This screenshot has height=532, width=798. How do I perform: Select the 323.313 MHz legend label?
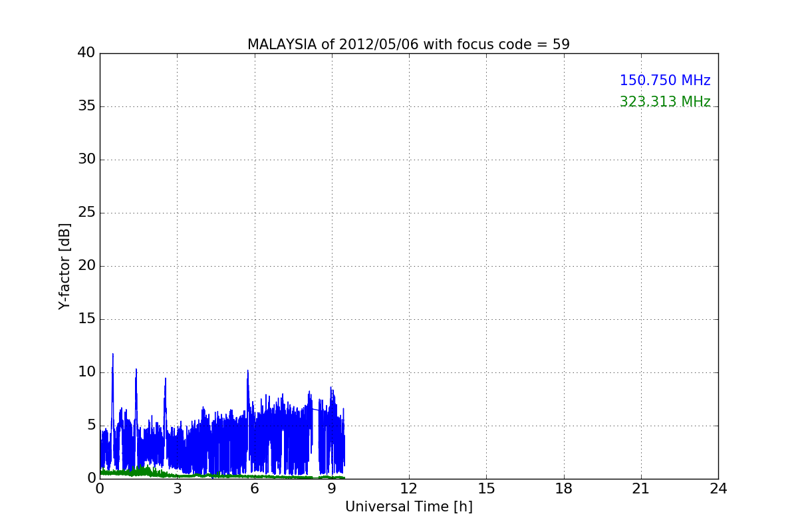click(x=665, y=102)
